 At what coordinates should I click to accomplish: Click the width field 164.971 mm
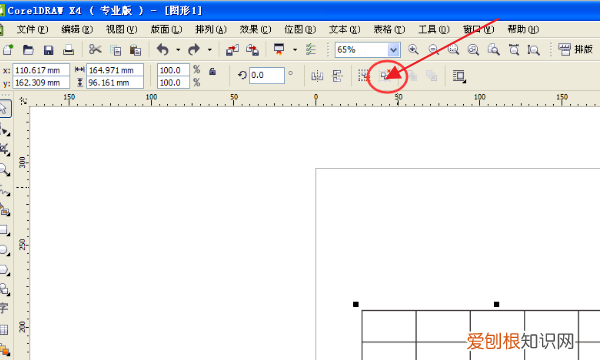point(115,70)
